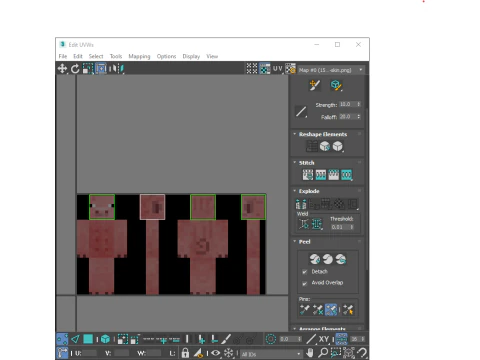The width and height of the screenshot is (480, 360).
Task: Open the Edit menu
Action: pos(78,56)
